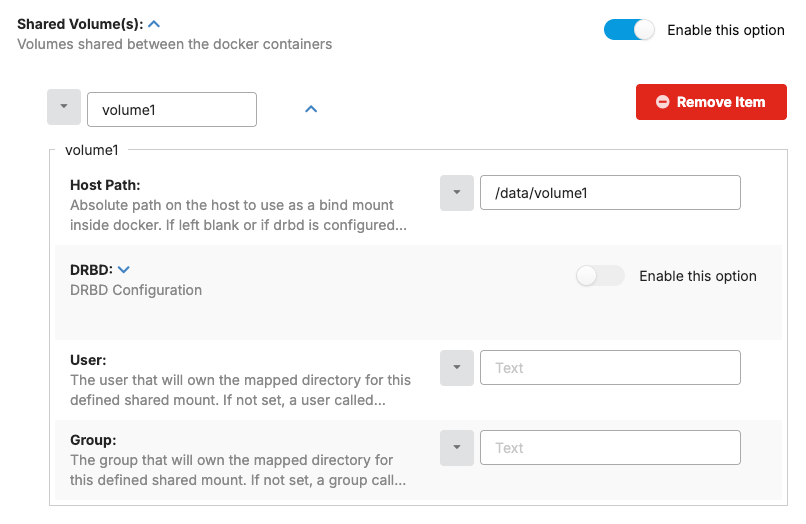
Task: Click the Remove Item button
Action: pos(711,102)
